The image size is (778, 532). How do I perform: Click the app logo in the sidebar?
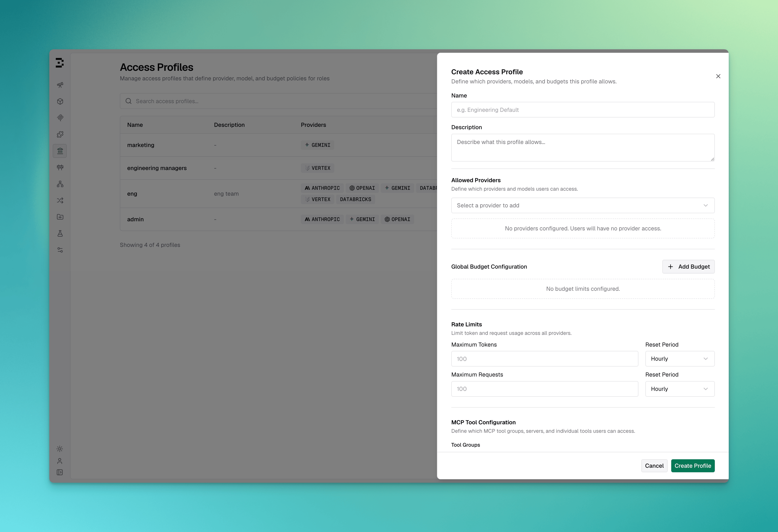tap(60, 63)
